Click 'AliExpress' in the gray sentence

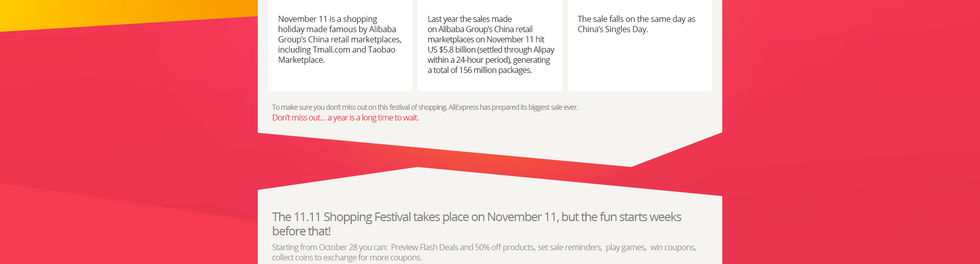pyautogui.click(x=463, y=107)
